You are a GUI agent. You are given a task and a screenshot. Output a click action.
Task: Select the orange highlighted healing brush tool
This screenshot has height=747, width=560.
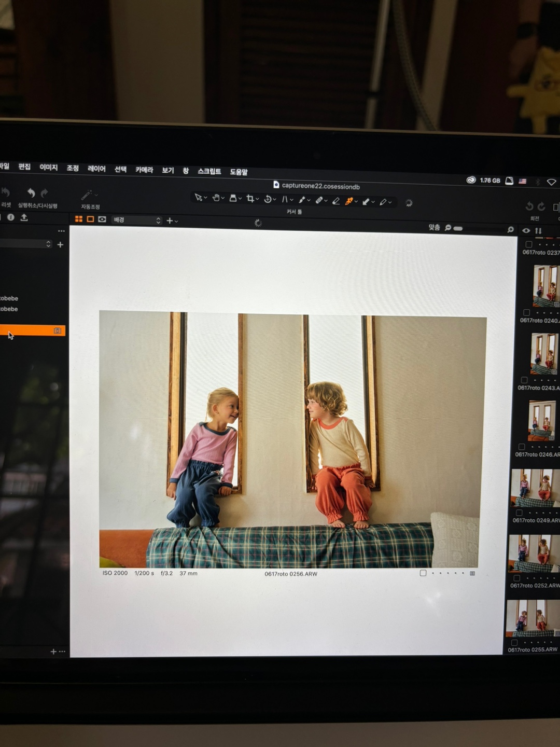pos(349,201)
